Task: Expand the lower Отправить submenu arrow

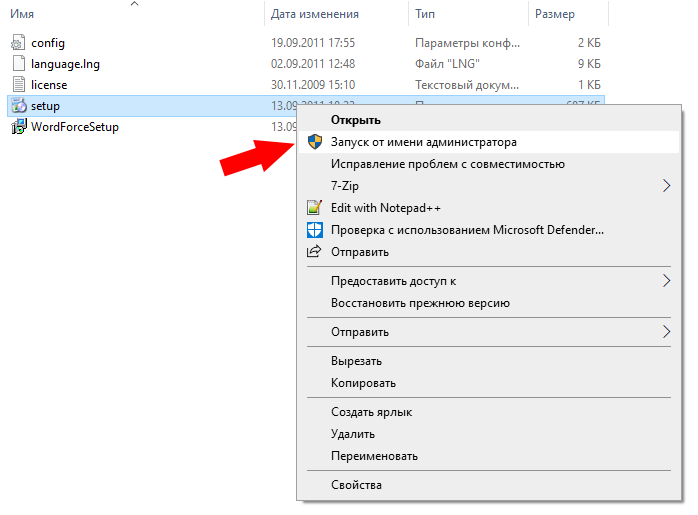Action: [667, 332]
